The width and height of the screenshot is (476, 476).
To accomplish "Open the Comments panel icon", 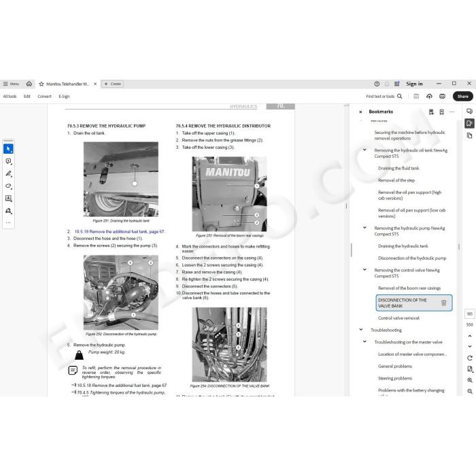I will click(x=469, y=111).
